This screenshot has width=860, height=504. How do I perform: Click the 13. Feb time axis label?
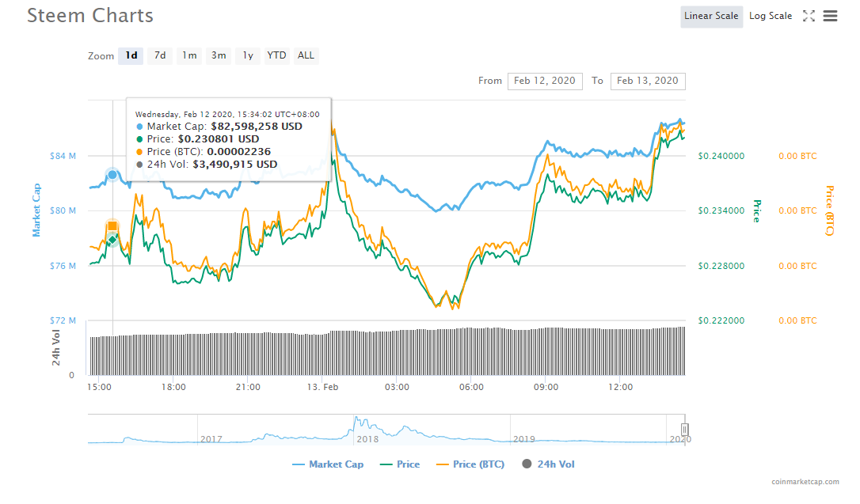pyautogui.click(x=322, y=388)
